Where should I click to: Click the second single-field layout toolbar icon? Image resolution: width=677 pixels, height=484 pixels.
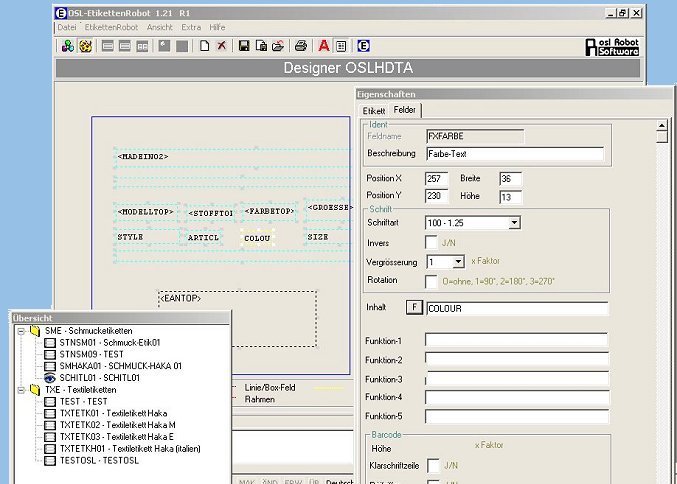(x=125, y=46)
